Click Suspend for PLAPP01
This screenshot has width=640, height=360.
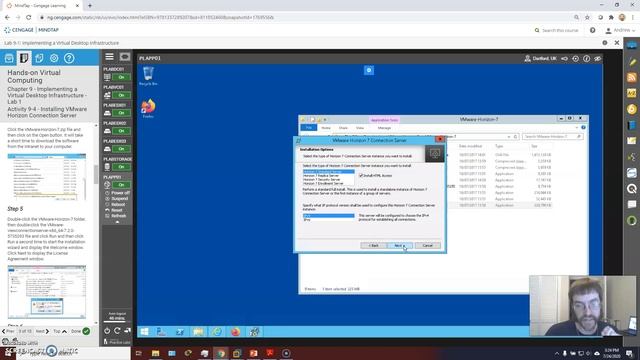click(x=117, y=199)
